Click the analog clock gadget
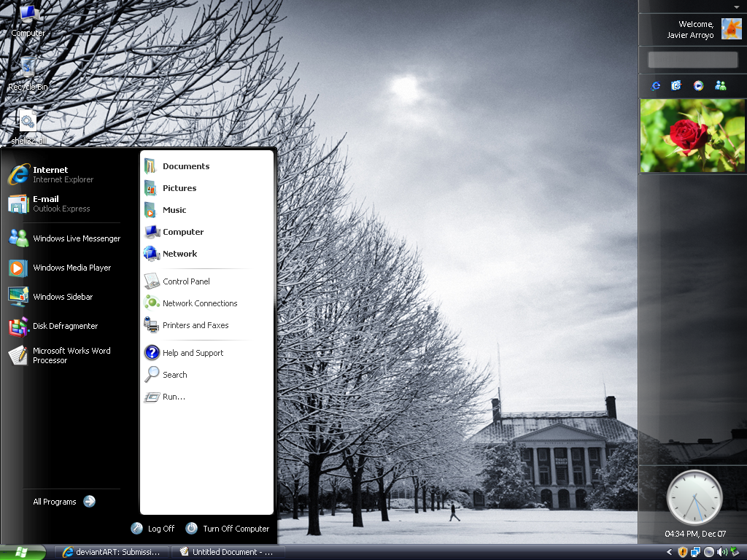Image resolution: width=747 pixels, height=560 pixels. (x=694, y=498)
